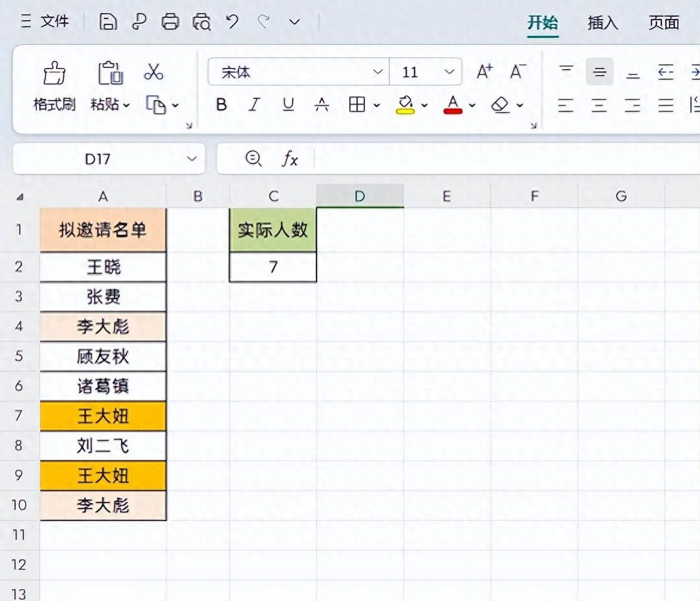The width and height of the screenshot is (700, 601).
Task: Toggle Strikethrough formatting
Action: tap(322, 105)
